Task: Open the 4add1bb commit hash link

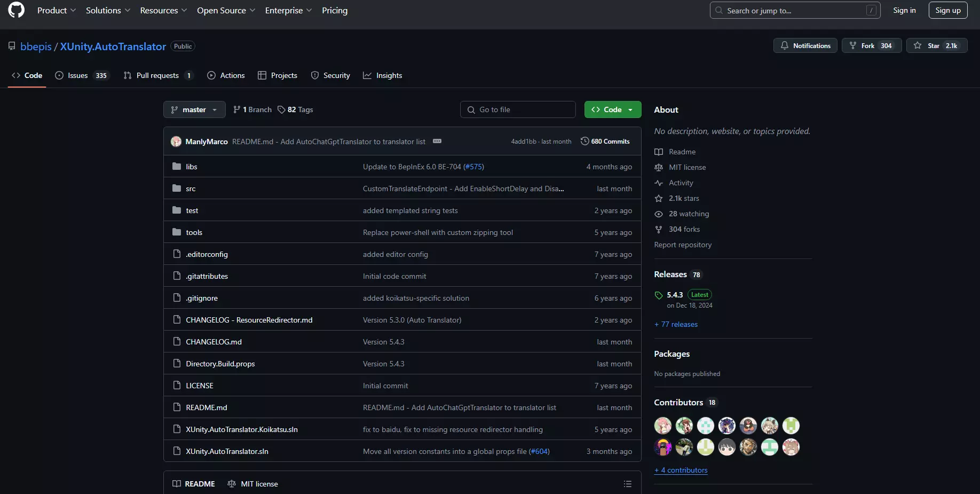Action: pos(524,142)
